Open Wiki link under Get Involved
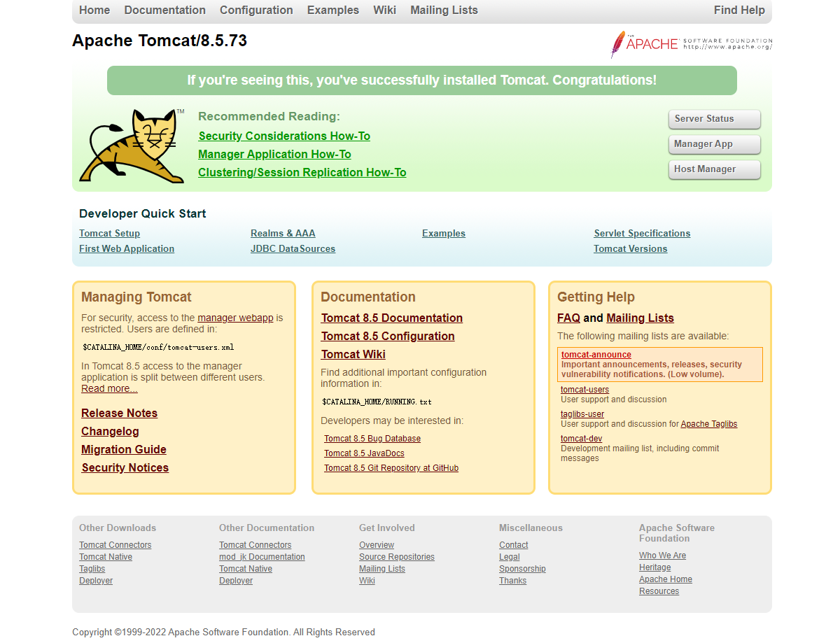This screenshot has height=643, width=840. pyautogui.click(x=367, y=581)
